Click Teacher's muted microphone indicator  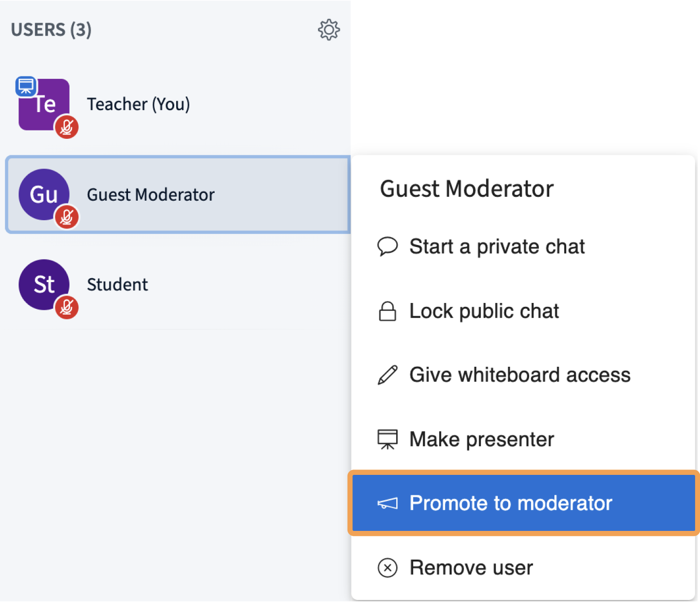pos(67,127)
